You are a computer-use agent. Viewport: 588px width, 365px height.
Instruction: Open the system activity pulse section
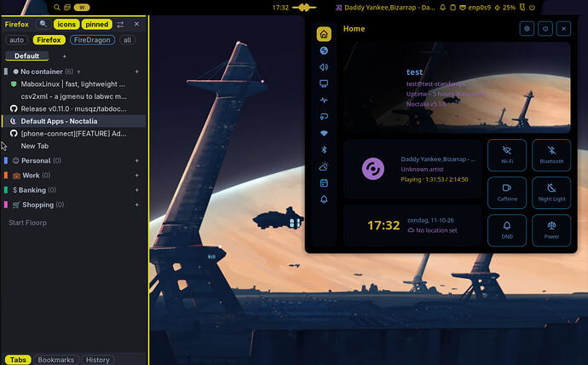(x=324, y=100)
